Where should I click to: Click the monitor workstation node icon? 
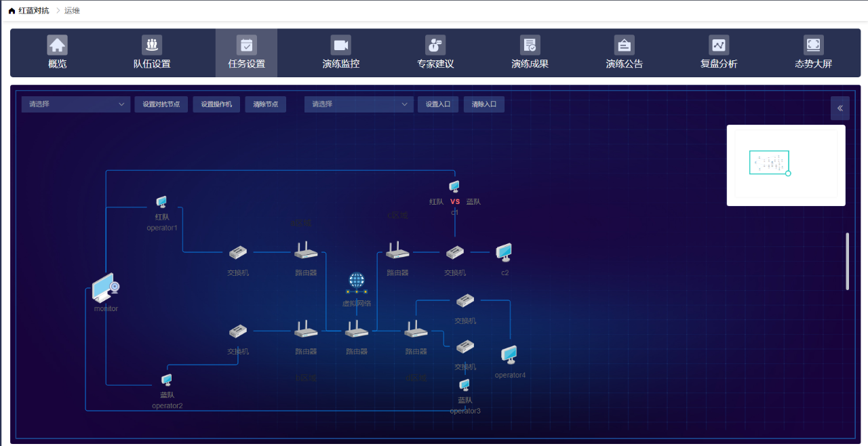pos(106,288)
